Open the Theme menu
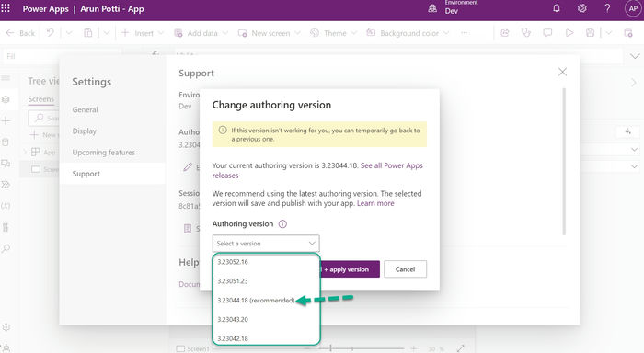The height and width of the screenshot is (353, 644). tap(333, 33)
